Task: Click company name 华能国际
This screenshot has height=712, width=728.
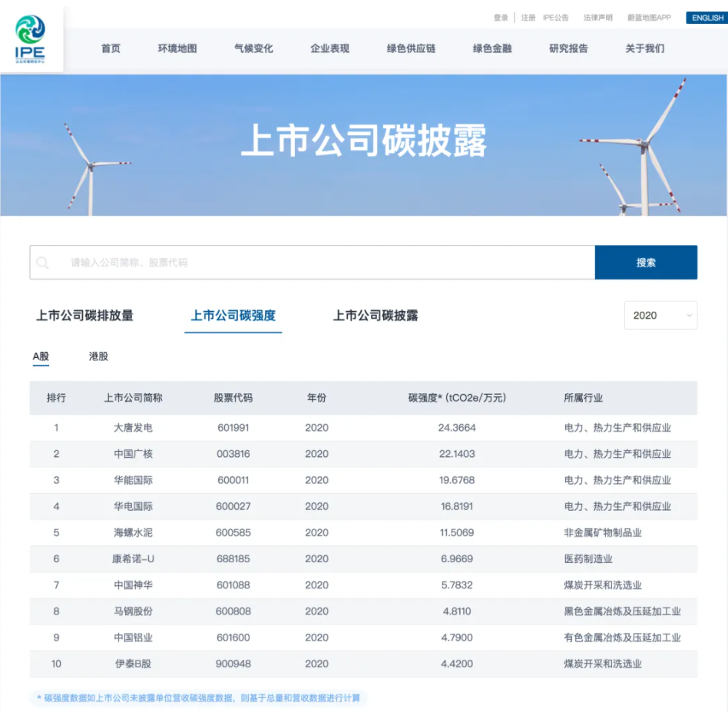Action: (134, 480)
